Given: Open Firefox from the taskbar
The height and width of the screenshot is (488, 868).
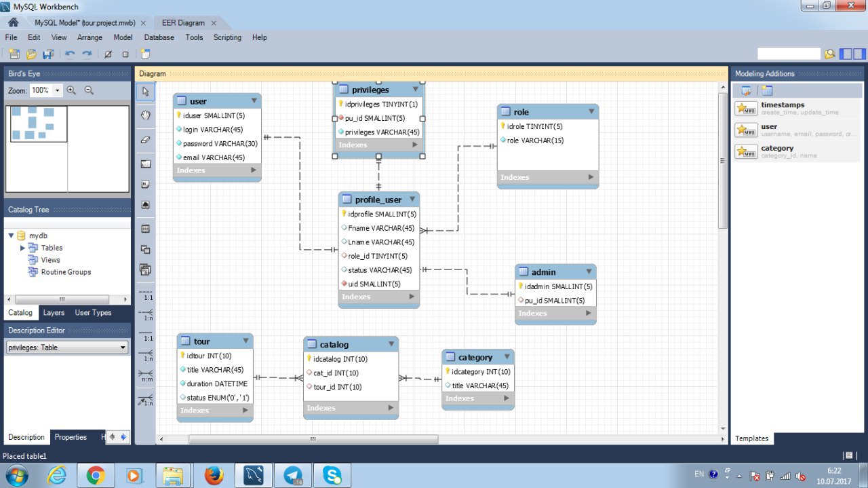Looking at the screenshot, I should click(x=214, y=475).
